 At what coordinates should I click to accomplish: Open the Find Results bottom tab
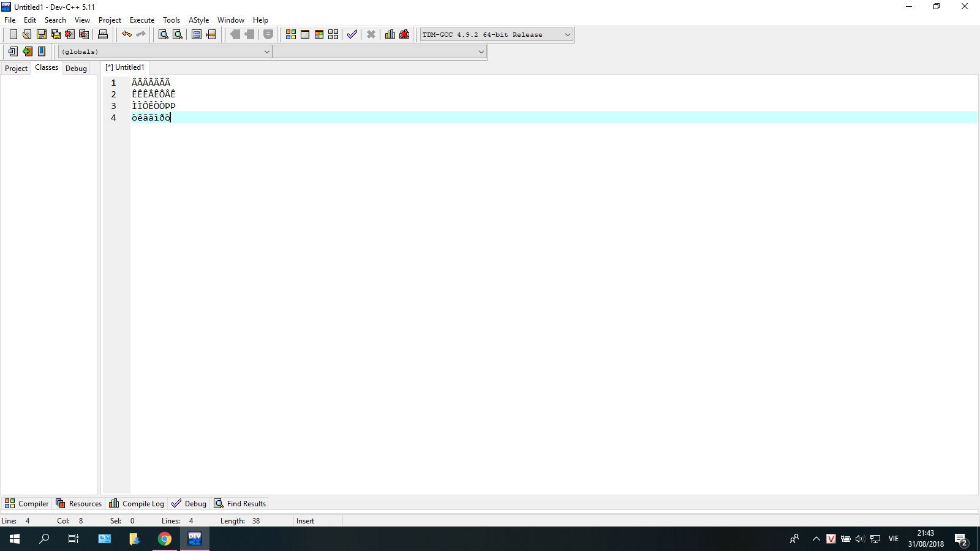click(x=239, y=503)
